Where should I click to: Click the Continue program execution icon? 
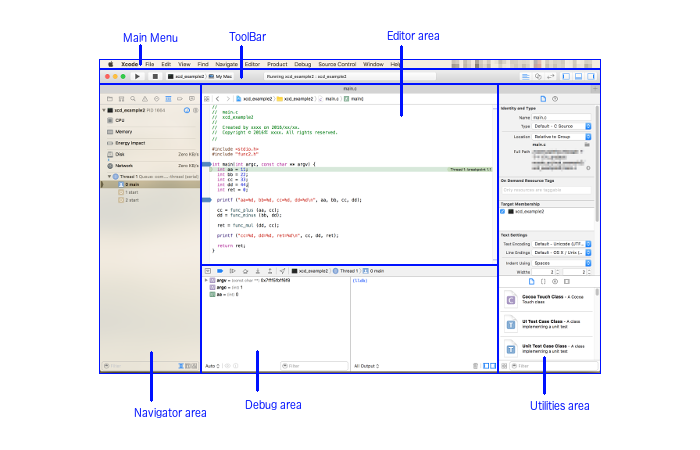point(232,271)
